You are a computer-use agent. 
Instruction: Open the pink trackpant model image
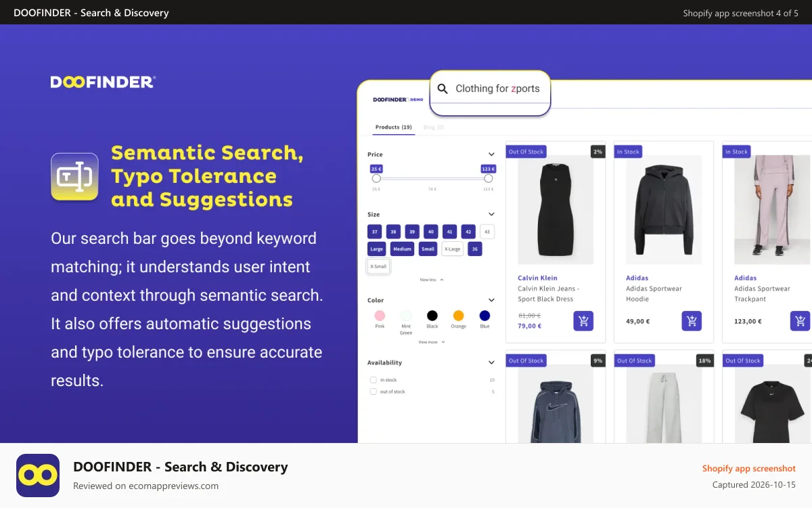pyautogui.click(x=772, y=209)
